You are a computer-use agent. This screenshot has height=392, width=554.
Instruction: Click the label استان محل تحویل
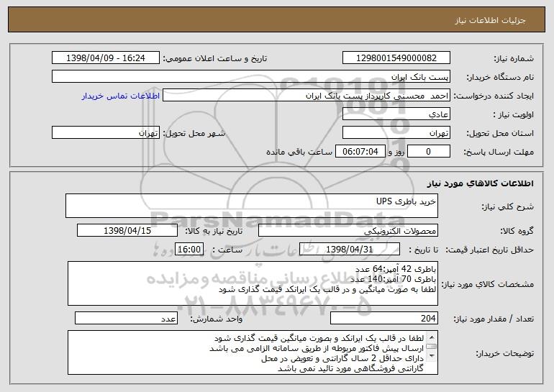(x=500, y=134)
